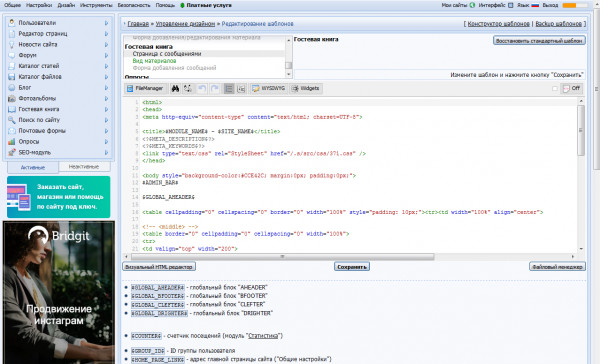This screenshot has height=364, width=600.
Task: Switch to the Неактивные tab
Action: (84, 166)
